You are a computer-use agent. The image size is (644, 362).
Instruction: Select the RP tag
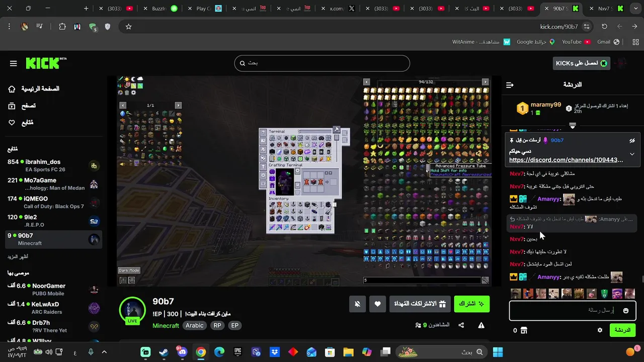[x=217, y=325]
